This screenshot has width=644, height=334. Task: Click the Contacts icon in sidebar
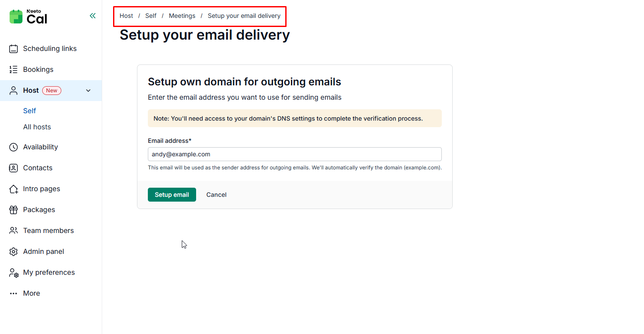[13, 168]
